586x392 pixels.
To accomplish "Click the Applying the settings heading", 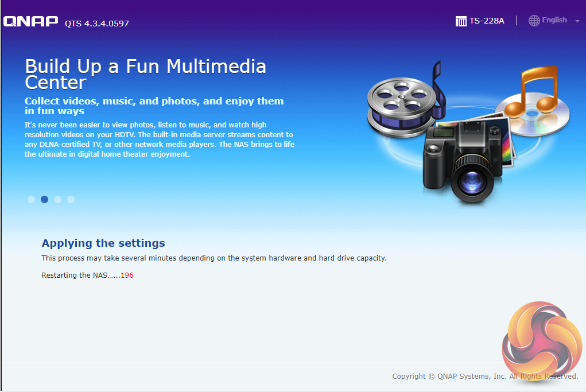I will point(103,243).
